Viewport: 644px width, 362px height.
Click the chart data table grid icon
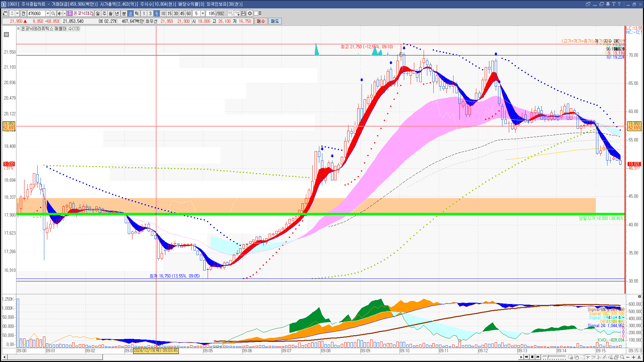pyautogui.click(x=6, y=35)
